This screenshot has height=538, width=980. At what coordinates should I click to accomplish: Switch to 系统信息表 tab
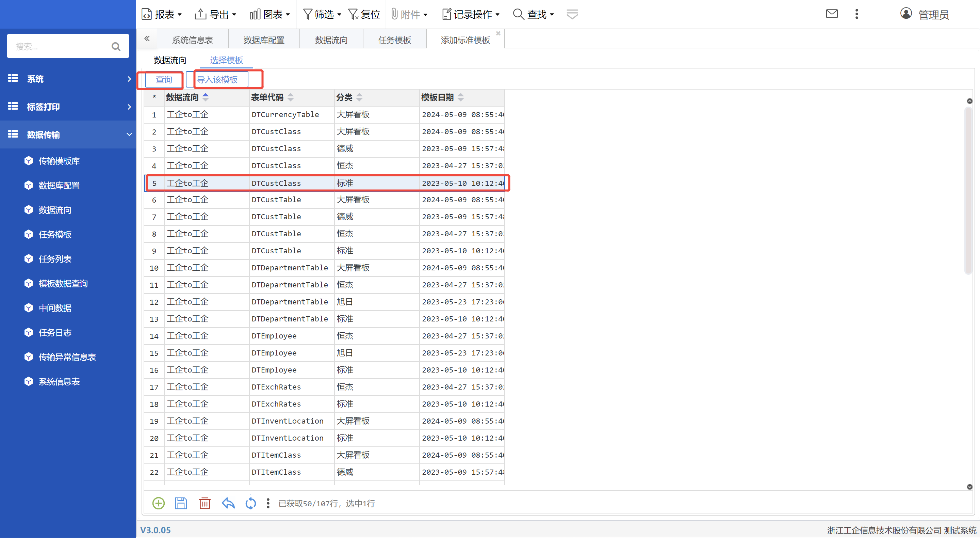click(193, 40)
